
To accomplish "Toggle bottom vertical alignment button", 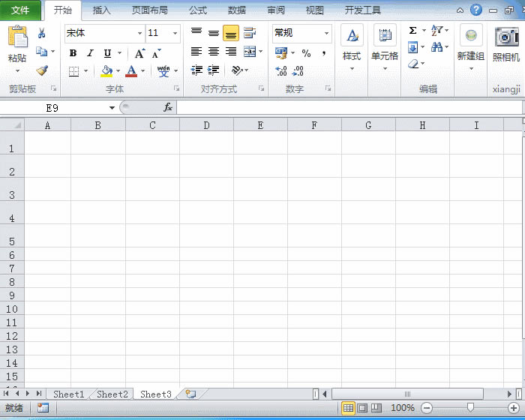I will click(231, 33).
